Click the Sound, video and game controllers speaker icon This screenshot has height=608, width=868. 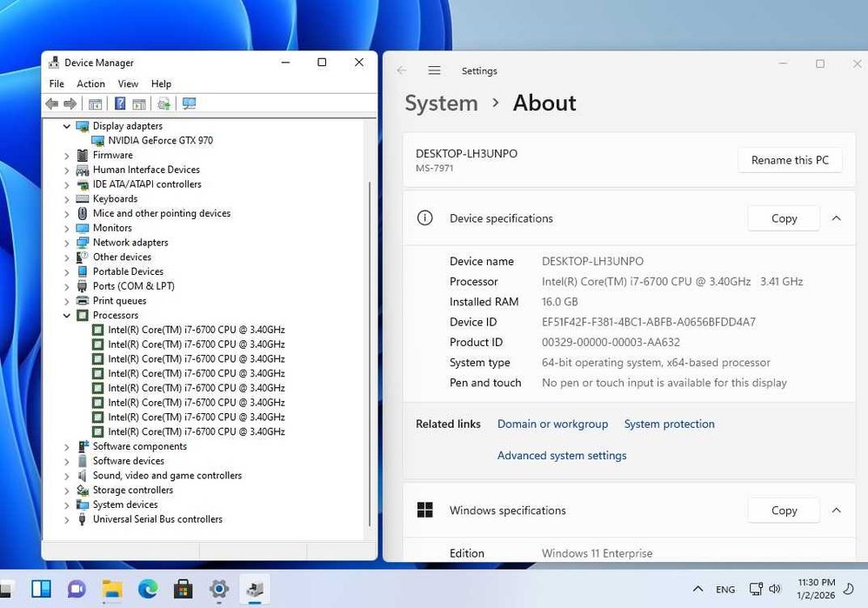[83, 476]
